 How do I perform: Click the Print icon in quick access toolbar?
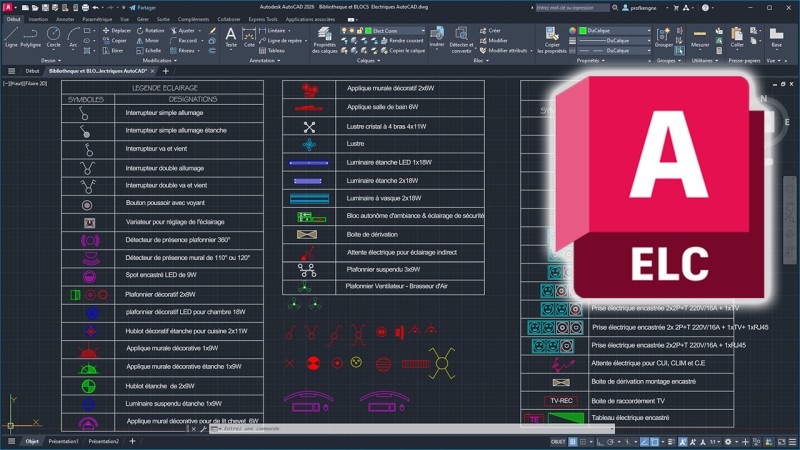pos(85,8)
